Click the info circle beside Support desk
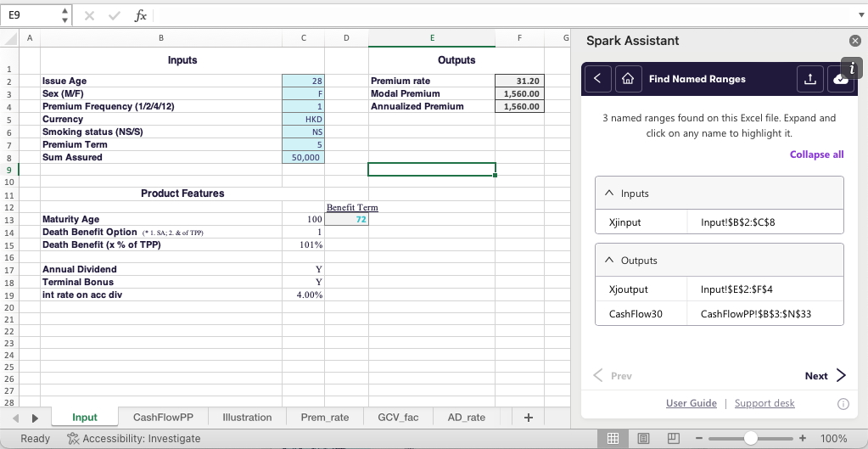The height and width of the screenshot is (449, 868). [843, 404]
